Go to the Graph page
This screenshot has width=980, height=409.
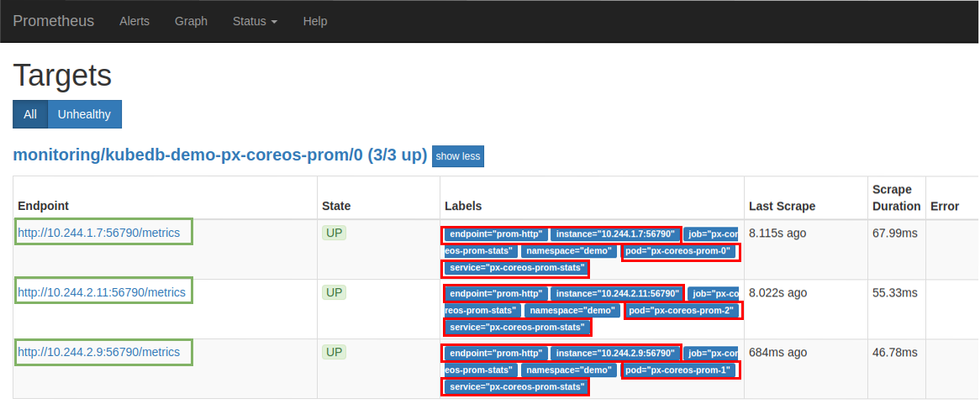click(x=191, y=21)
